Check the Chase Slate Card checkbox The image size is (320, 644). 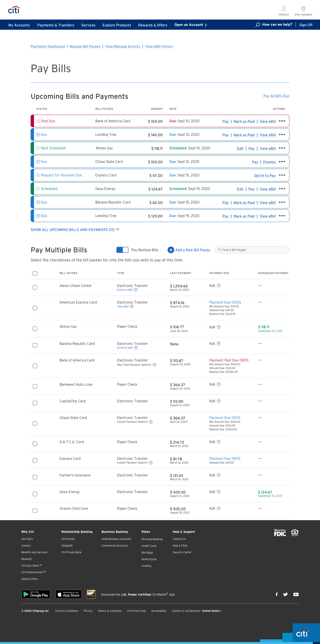[x=35, y=423]
